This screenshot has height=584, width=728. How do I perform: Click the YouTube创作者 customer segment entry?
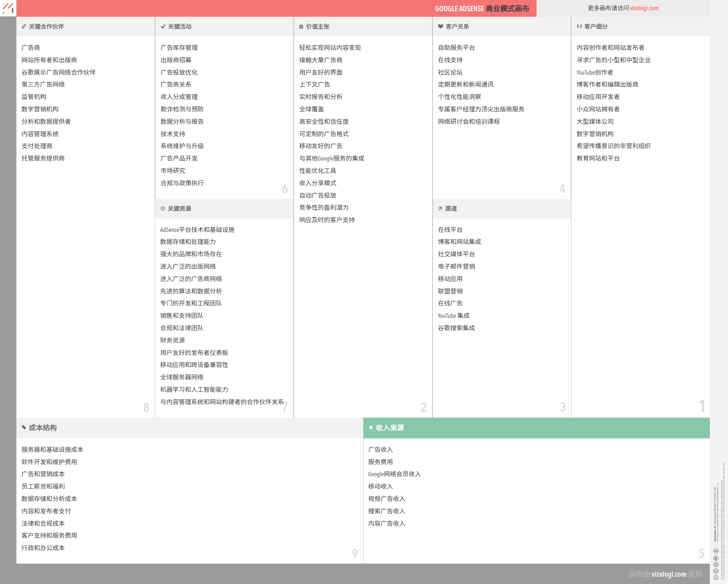click(594, 72)
